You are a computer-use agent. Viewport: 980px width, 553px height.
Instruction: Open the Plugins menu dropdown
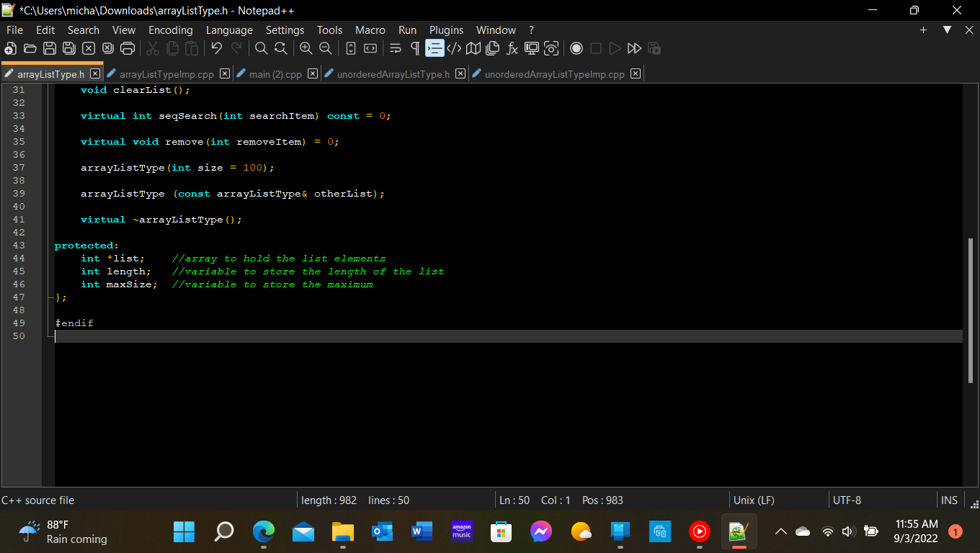pos(446,30)
